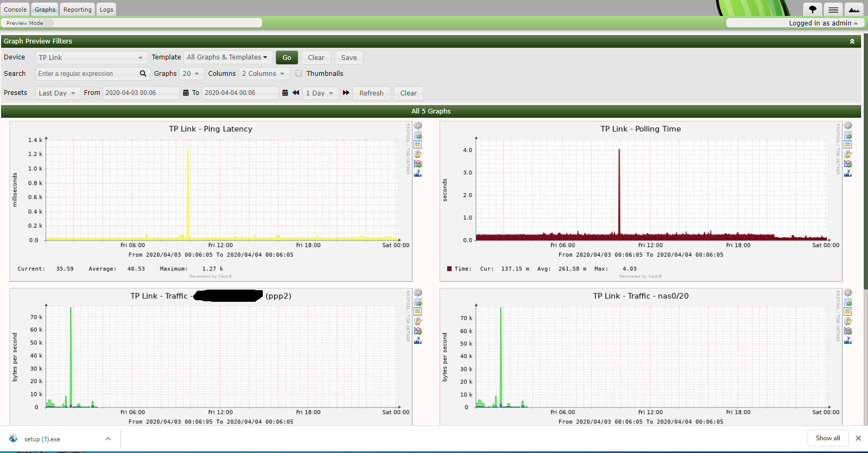Open the Logs tab
This screenshot has height=453, width=868.
coord(106,10)
